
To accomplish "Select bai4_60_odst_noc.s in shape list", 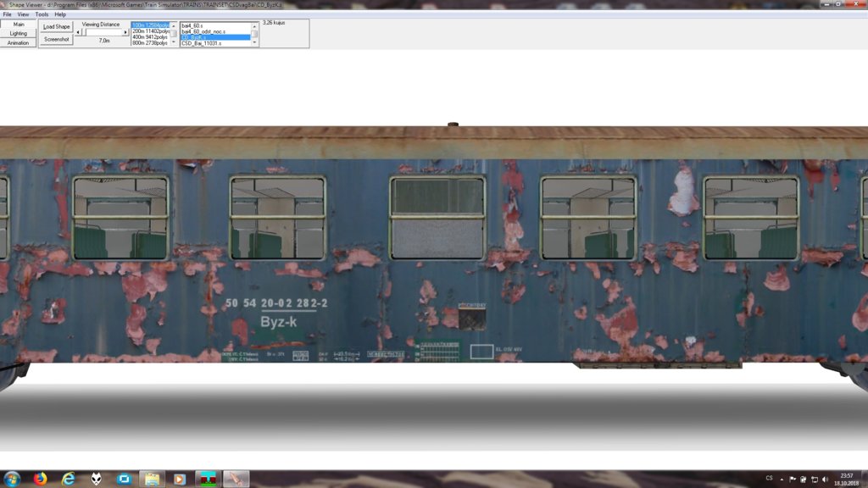I will [203, 31].
